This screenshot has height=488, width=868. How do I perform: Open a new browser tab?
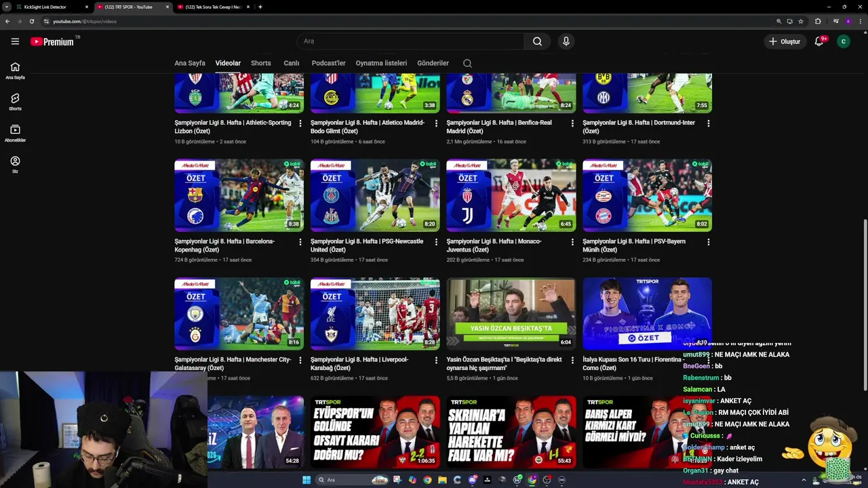coord(260,7)
